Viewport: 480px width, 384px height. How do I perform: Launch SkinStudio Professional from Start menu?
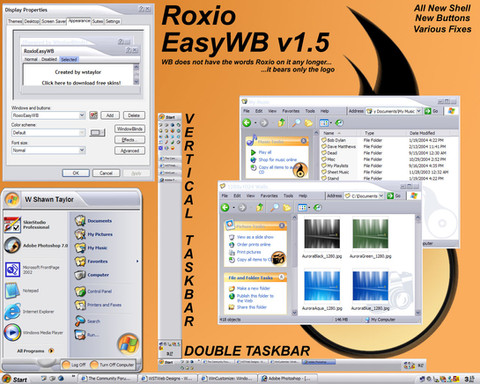[x=27, y=224]
